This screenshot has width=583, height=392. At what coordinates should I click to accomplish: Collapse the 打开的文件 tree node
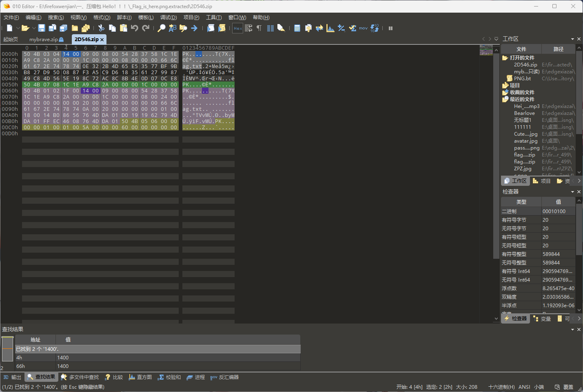505,58
